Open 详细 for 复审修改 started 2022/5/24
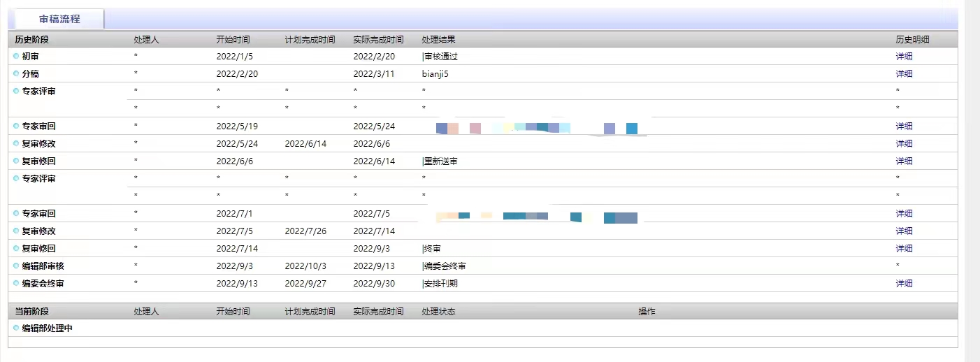 [904, 144]
